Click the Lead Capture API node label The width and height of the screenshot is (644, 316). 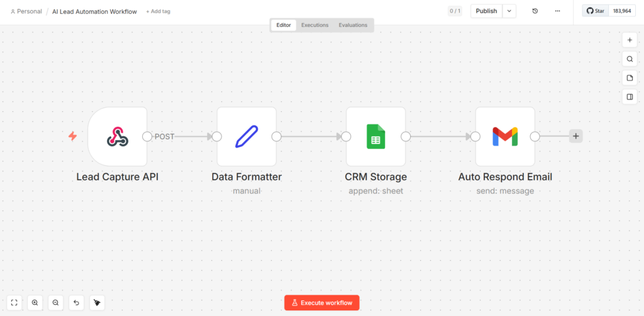pyautogui.click(x=118, y=177)
